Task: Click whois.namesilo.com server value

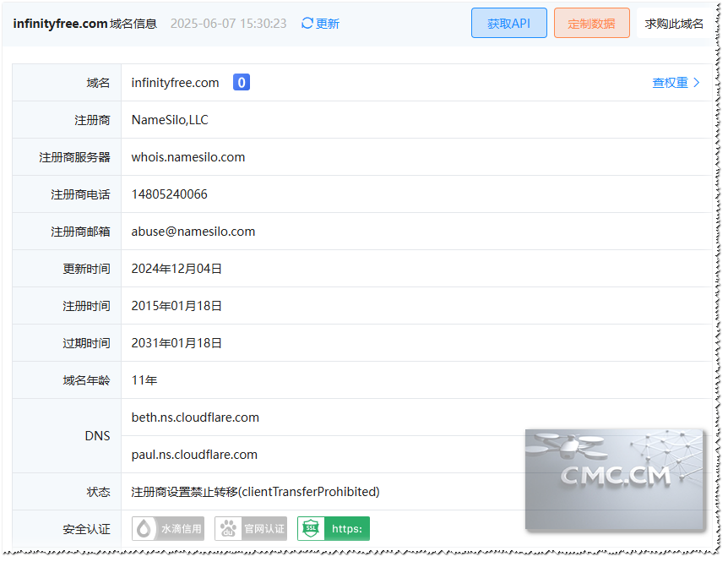Action: (188, 157)
